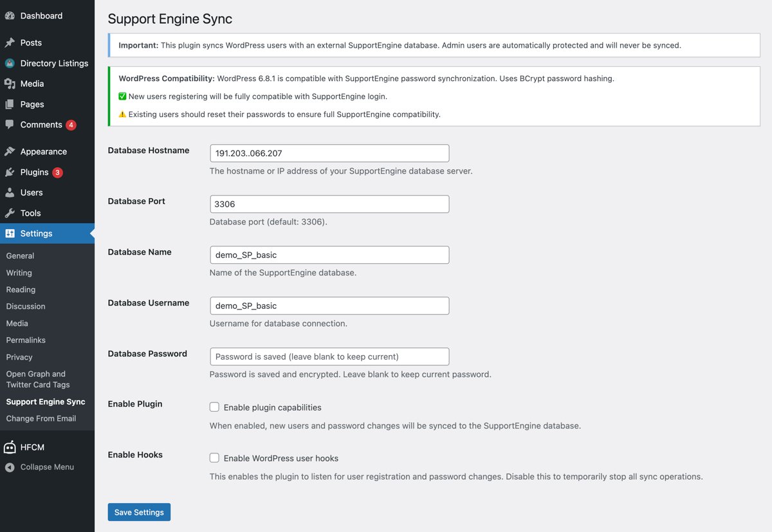The height and width of the screenshot is (532, 772).
Task: Open the Media menu above Pages
Action: (47, 84)
